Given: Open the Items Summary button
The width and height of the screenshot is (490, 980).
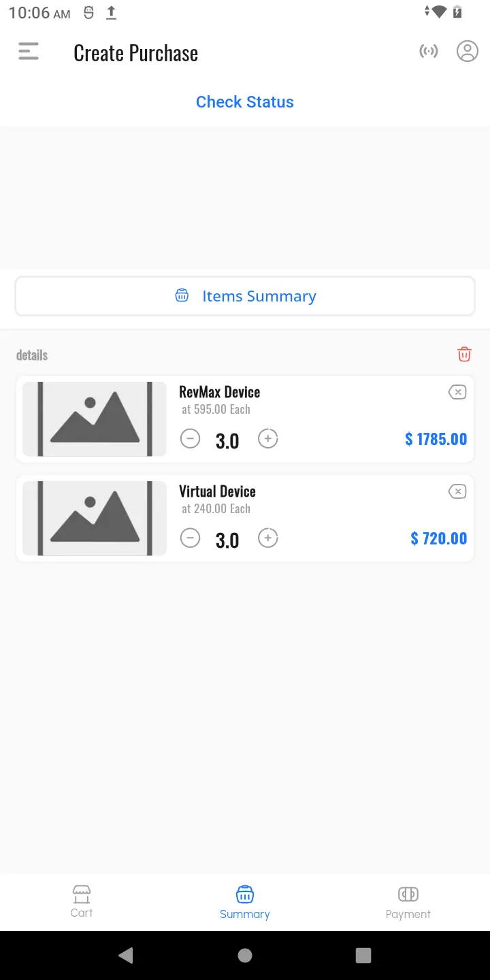Looking at the screenshot, I should (x=245, y=296).
